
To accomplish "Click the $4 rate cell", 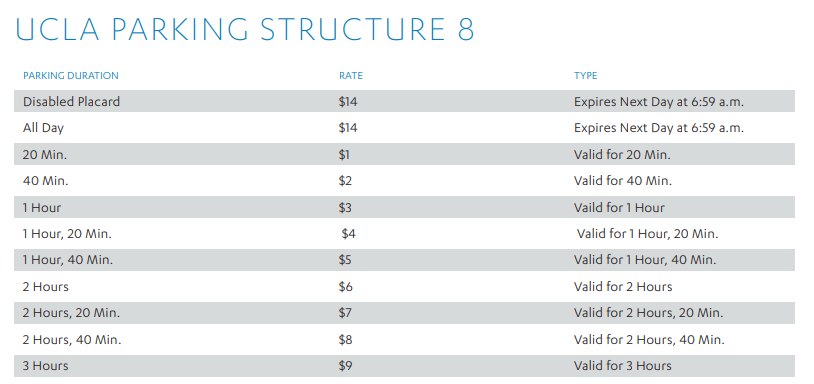I will pyautogui.click(x=348, y=234).
